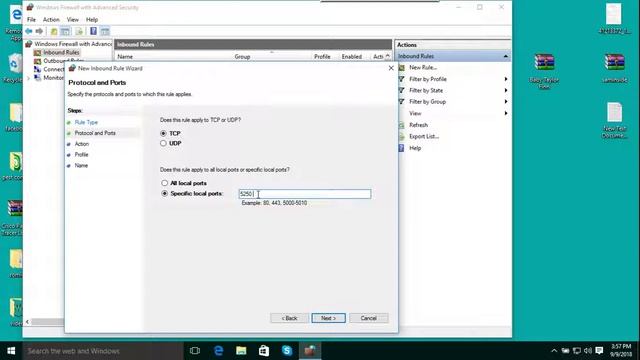This screenshot has width=640, height=360.
Task: Expand the Monitoring tree node
Action: coord(28,78)
